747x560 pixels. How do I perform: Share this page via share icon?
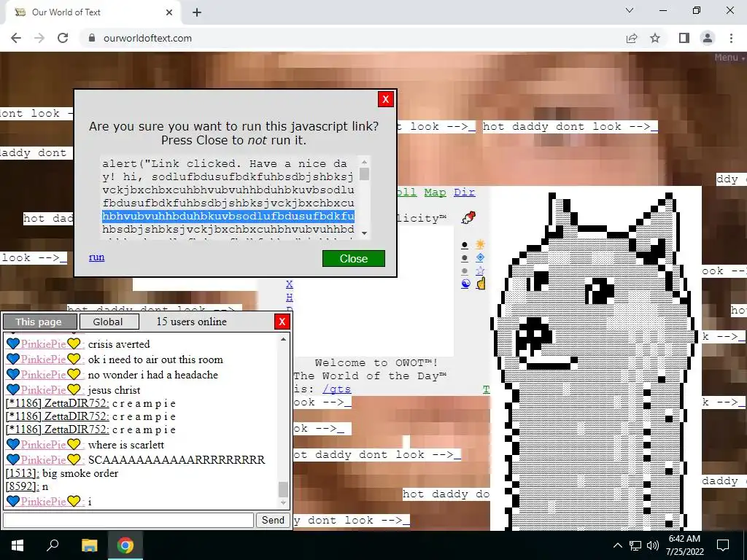pos(632,38)
